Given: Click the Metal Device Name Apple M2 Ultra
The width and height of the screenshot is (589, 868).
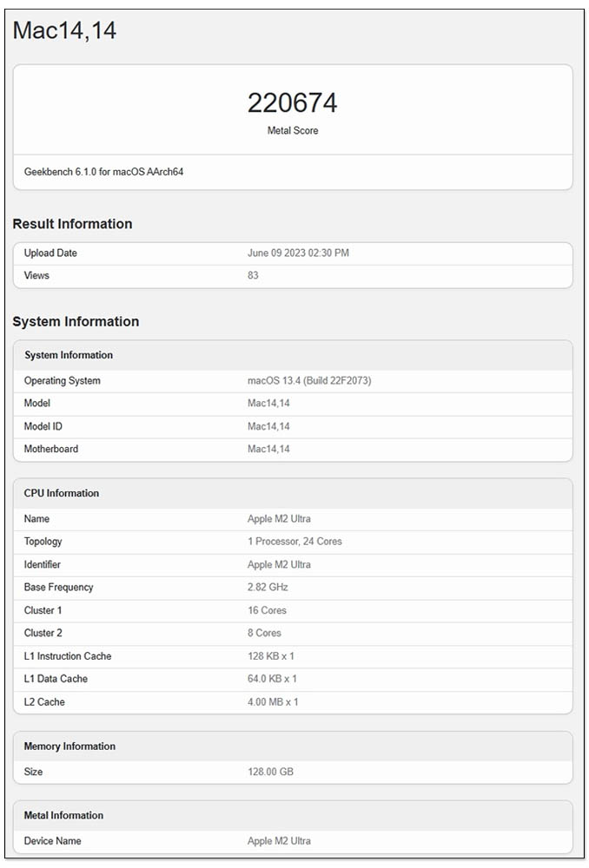Looking at the screenshot, I should [x=279, y=841].
